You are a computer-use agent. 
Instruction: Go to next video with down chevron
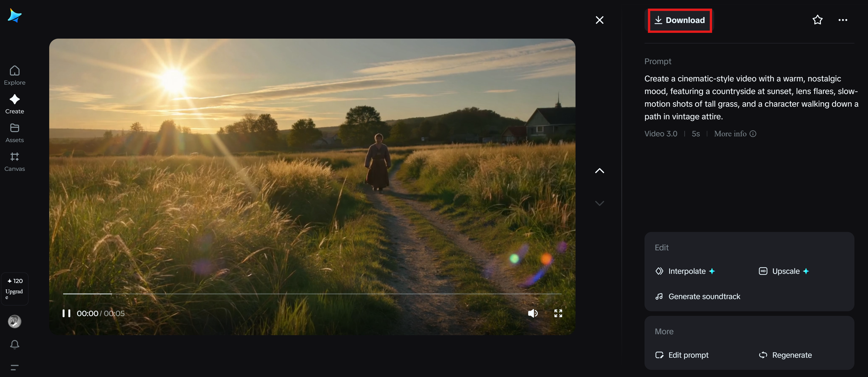599,203
